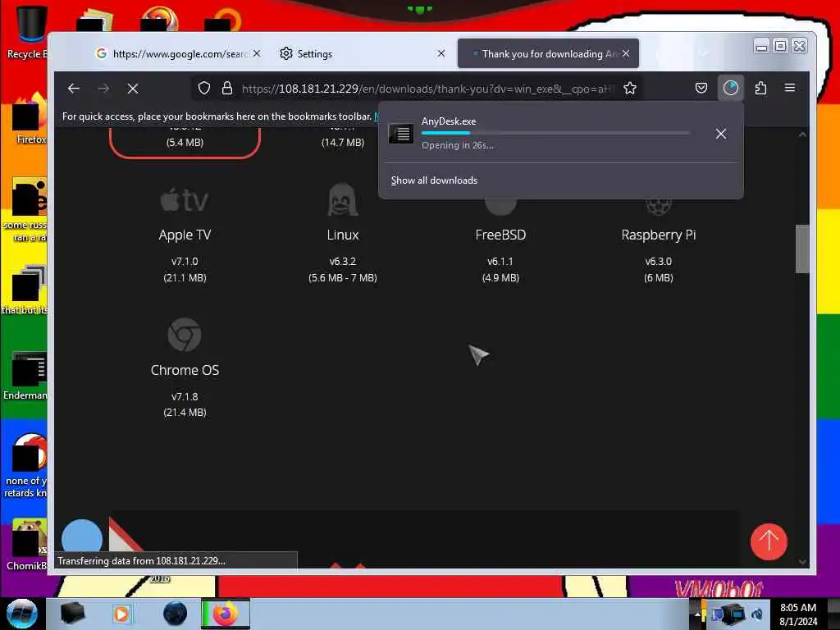The height and width of the screenshot is (630, 840).
Task: Switch to the Google search tab
Action: point(172,53)
